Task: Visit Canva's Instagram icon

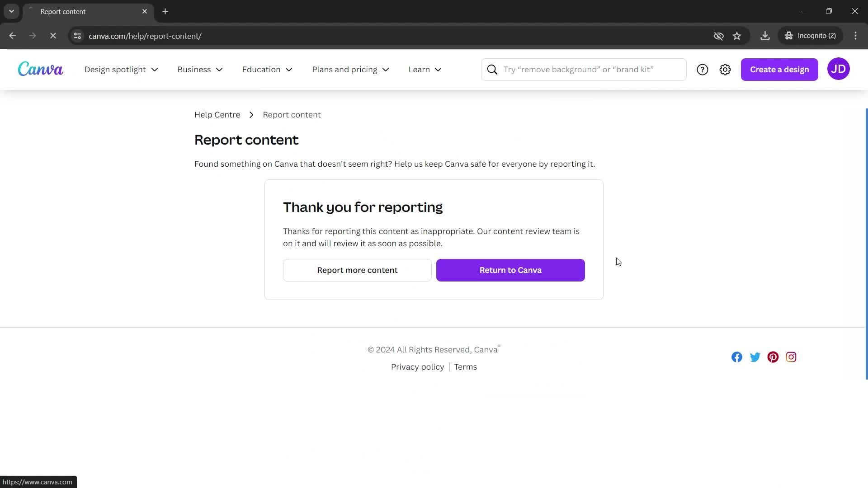Action: 791,357
